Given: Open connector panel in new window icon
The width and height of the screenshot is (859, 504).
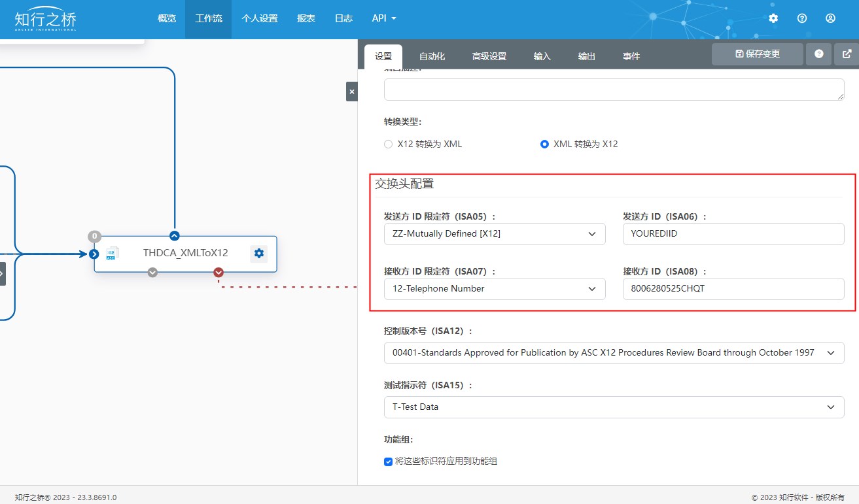Looking at the screenshot, I should point(847,54).
